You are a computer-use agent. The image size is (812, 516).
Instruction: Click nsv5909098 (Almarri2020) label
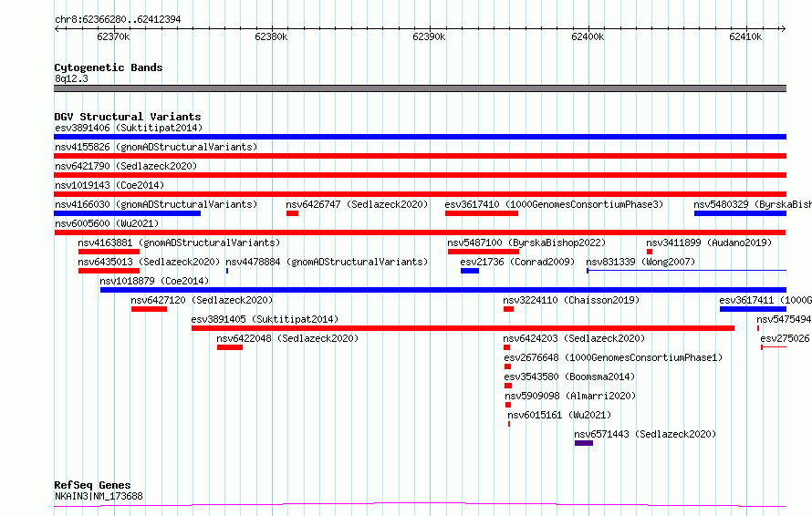(x=570, y=396)
